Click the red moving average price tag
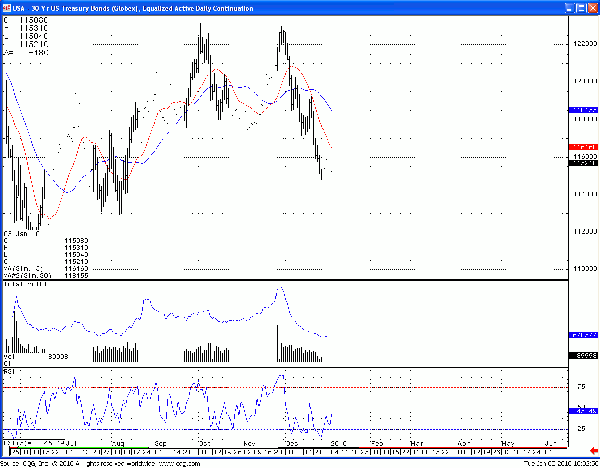 pyautogui.click(x=582, y=146)
